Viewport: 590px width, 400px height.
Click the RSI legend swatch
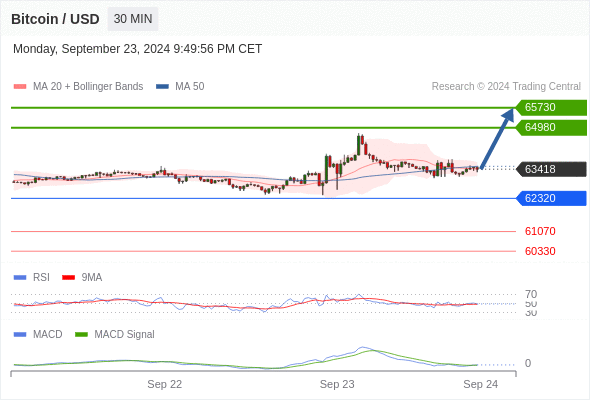point(20,277)
